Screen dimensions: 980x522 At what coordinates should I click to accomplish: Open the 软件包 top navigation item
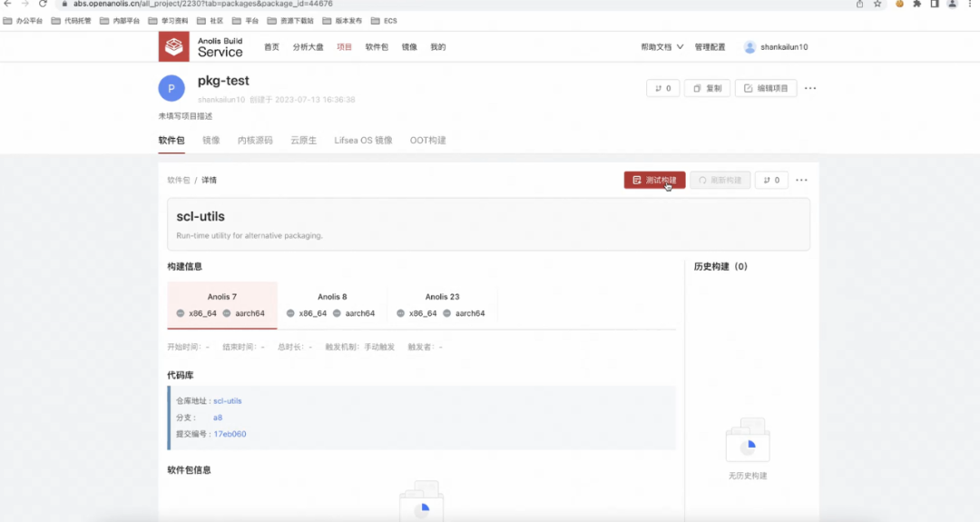[x=377, y=47]
